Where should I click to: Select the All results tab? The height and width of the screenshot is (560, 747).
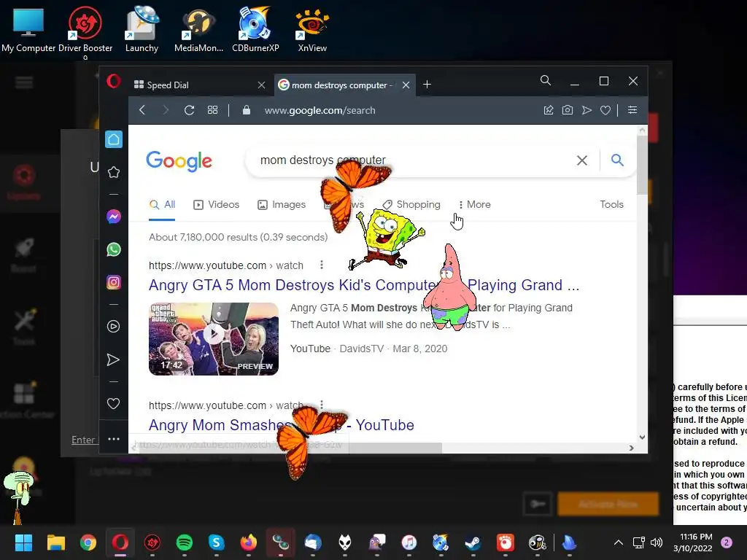[x=162, y=205]
